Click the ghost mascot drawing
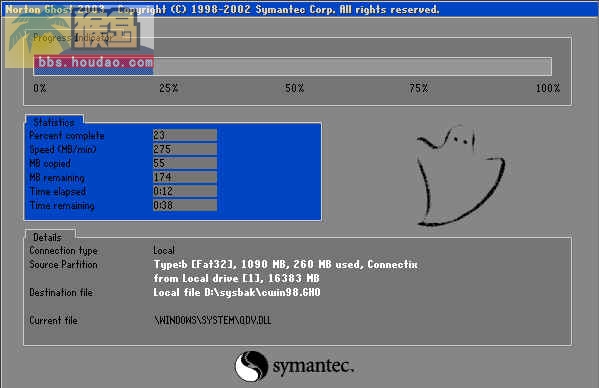 pos(460,175)
